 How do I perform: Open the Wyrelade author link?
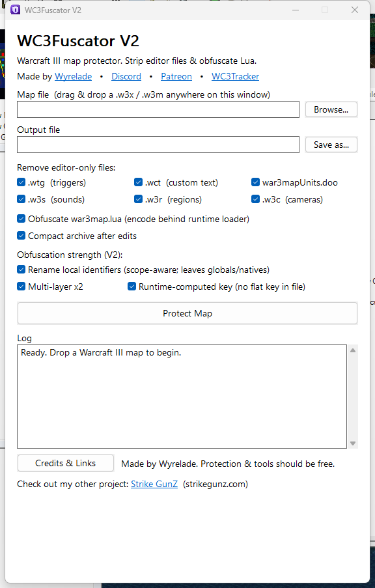point(73,76)
